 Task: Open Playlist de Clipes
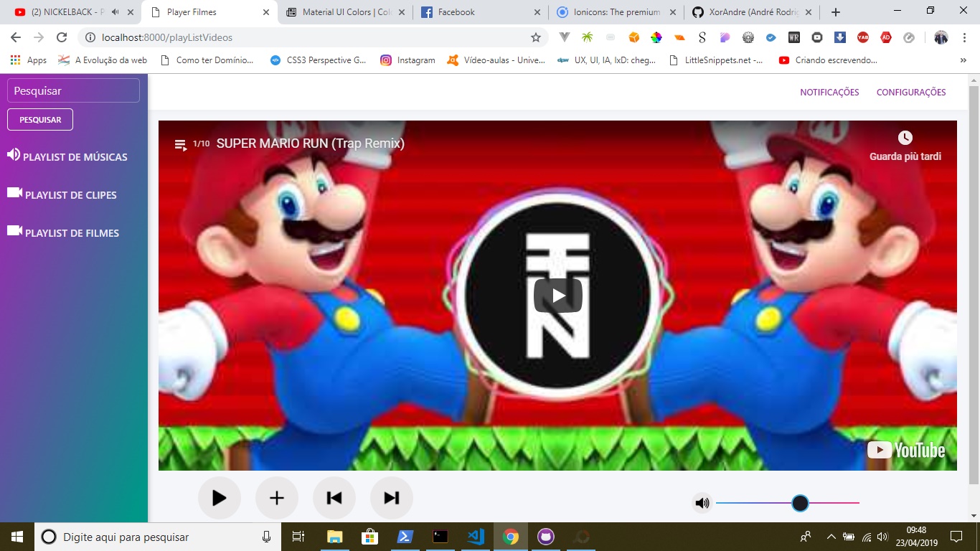tap(62, 194)
